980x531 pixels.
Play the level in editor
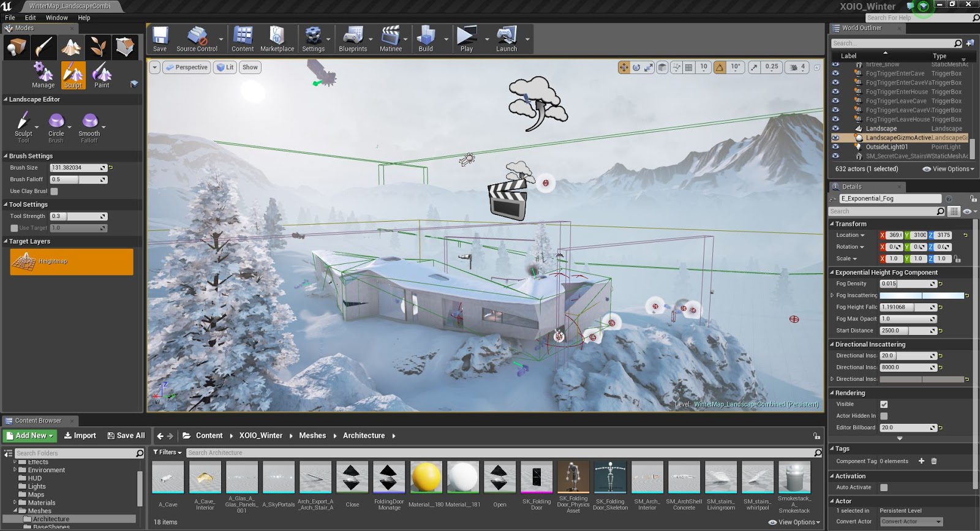coord(467,39)
